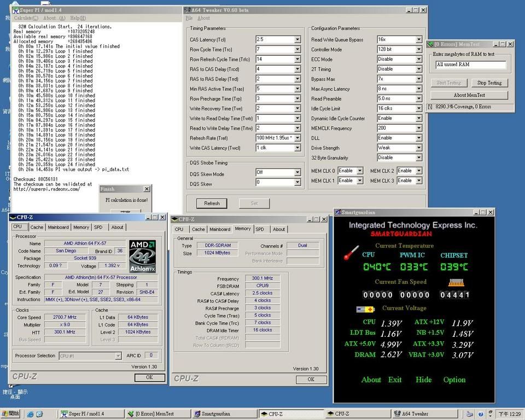Switch to SPD tab in left CPU-Z
Viewport: 525px width, 420px height.
pos(98,227)
